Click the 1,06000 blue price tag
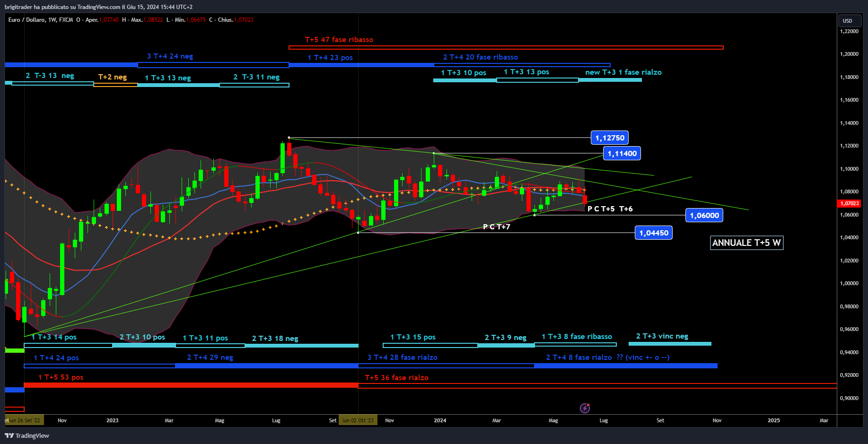This screenshot has height=444, width=868. pos(704,216)
